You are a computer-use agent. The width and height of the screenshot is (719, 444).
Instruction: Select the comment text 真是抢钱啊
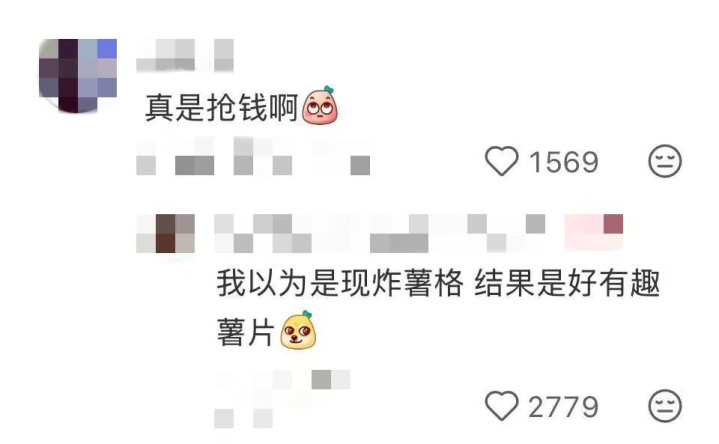[222, 107]
